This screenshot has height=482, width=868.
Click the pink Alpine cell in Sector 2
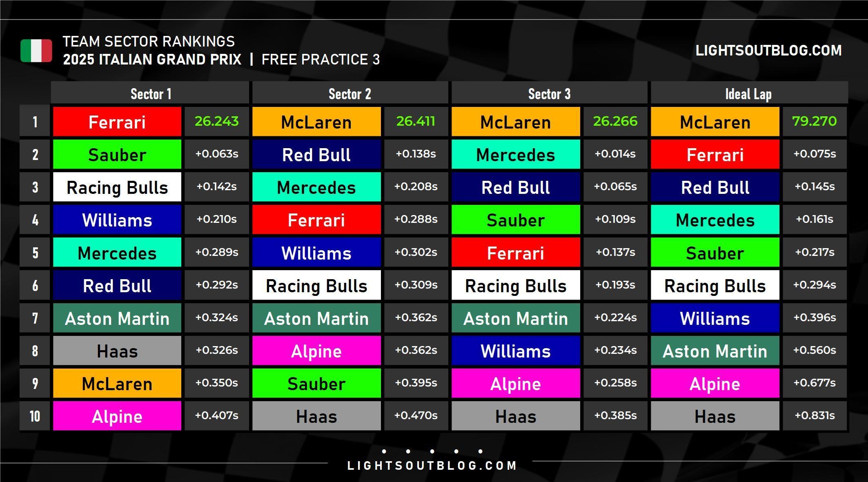pos(316,351)
